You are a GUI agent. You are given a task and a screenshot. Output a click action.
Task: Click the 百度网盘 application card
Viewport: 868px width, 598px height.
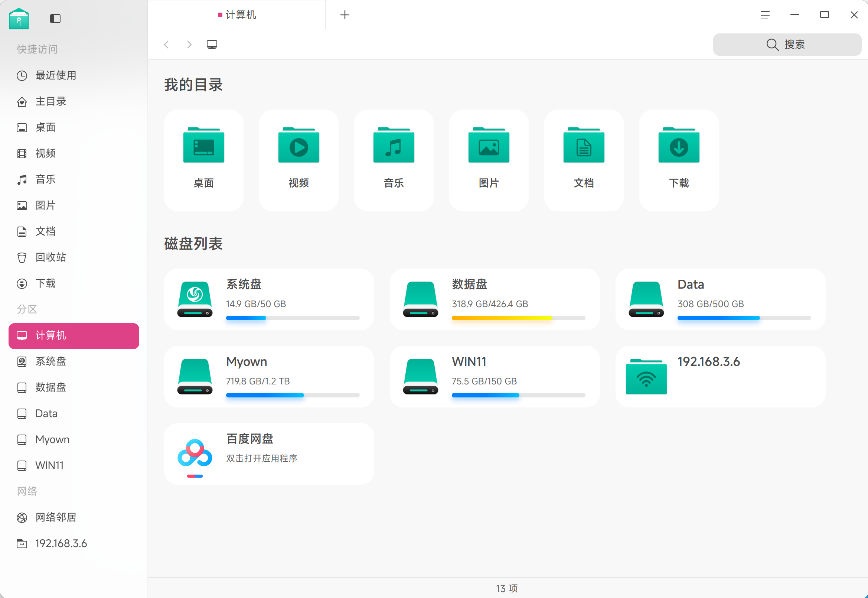pyautogui.click(x=269, y=454)
